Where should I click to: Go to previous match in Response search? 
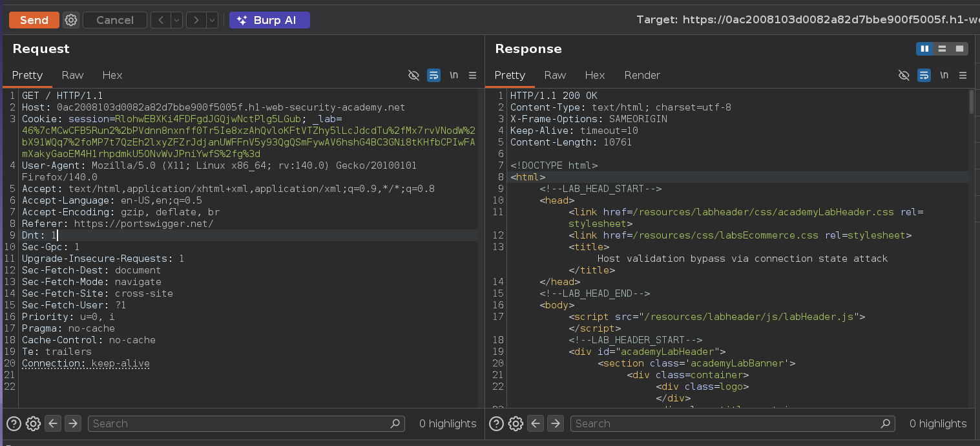coord(536,423)
